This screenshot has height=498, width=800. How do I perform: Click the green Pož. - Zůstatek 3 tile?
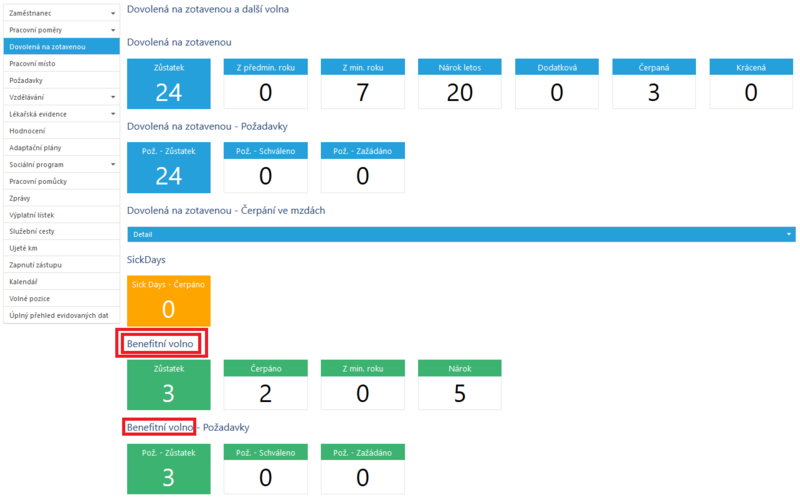pos(168,469)
